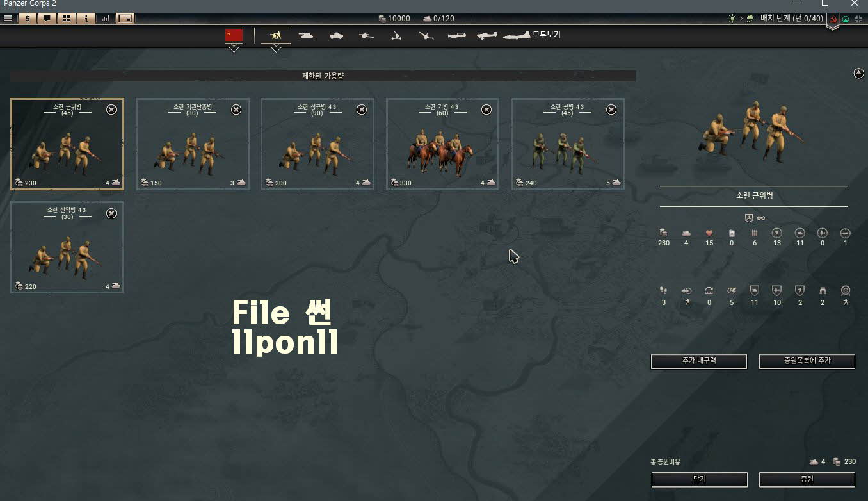Click the footprints movement stat icon
The width and height of the screenshot is (868, 501).
coord(664,291)
